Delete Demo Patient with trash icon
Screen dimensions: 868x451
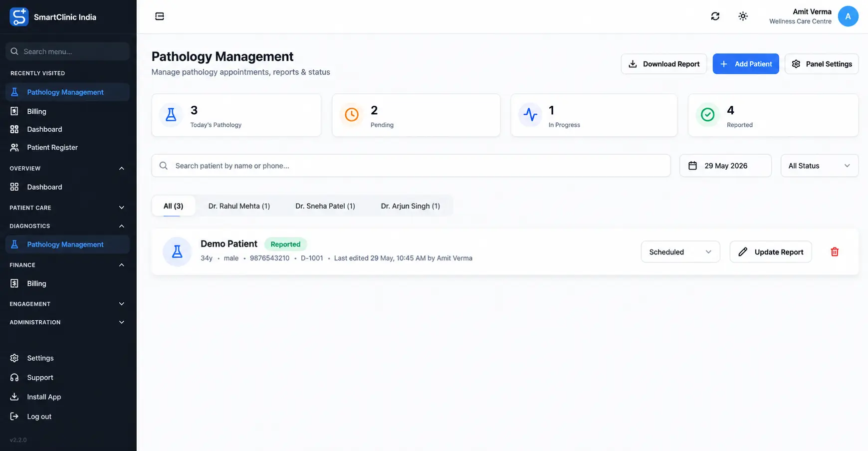[x=835, y=252]
